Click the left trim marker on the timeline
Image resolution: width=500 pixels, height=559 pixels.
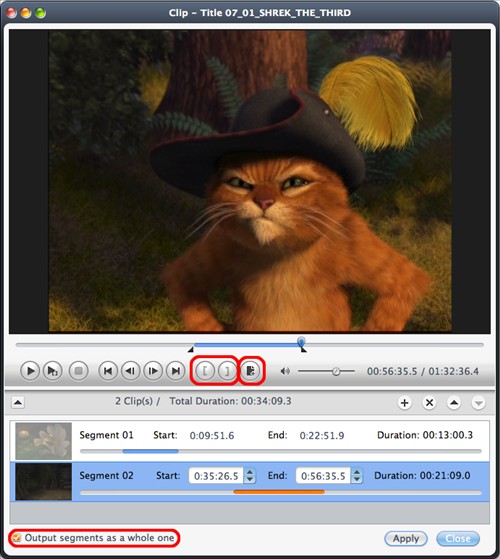point(191,349)
